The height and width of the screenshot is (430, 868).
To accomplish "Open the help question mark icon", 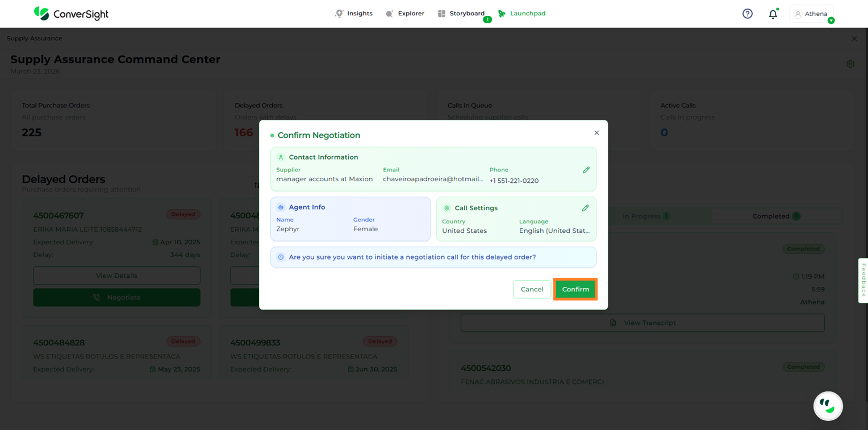I will pyautogui.click(x=748, y=14).
